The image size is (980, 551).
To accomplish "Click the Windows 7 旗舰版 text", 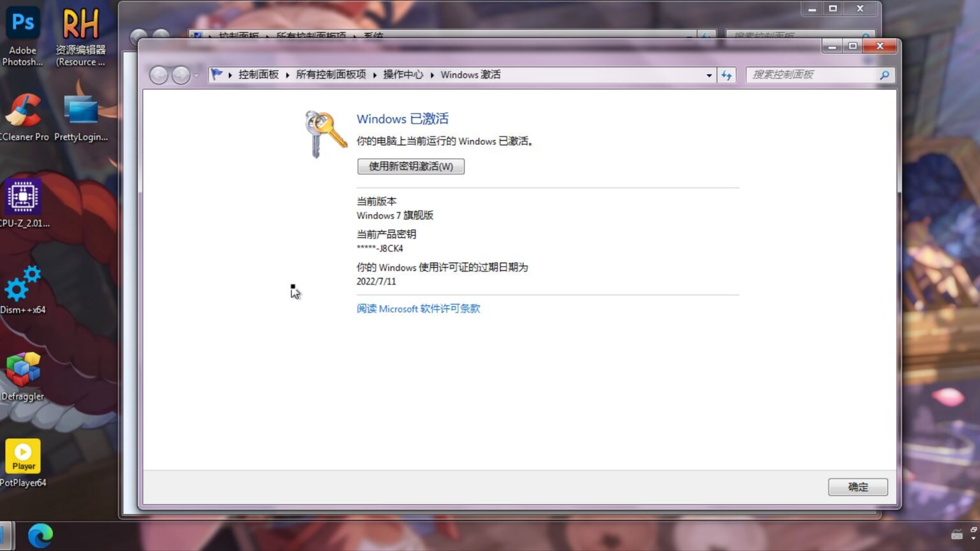I will (394, 216).
